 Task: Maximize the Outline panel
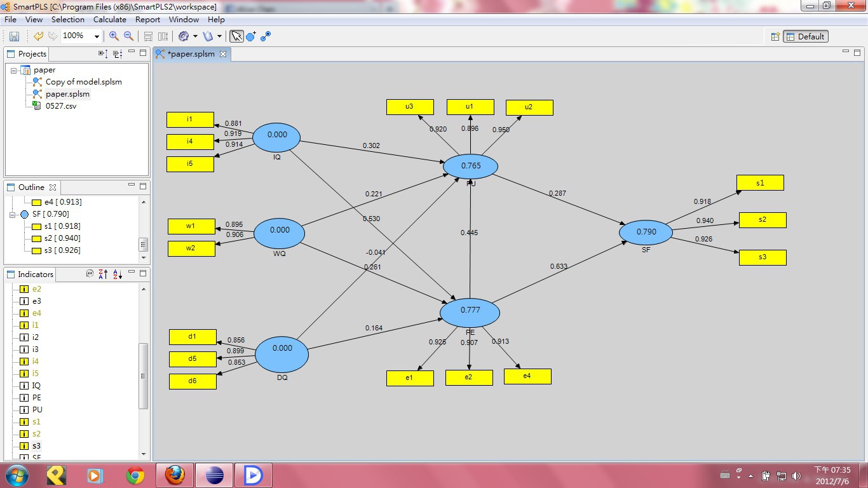click(x=143, y=186)
